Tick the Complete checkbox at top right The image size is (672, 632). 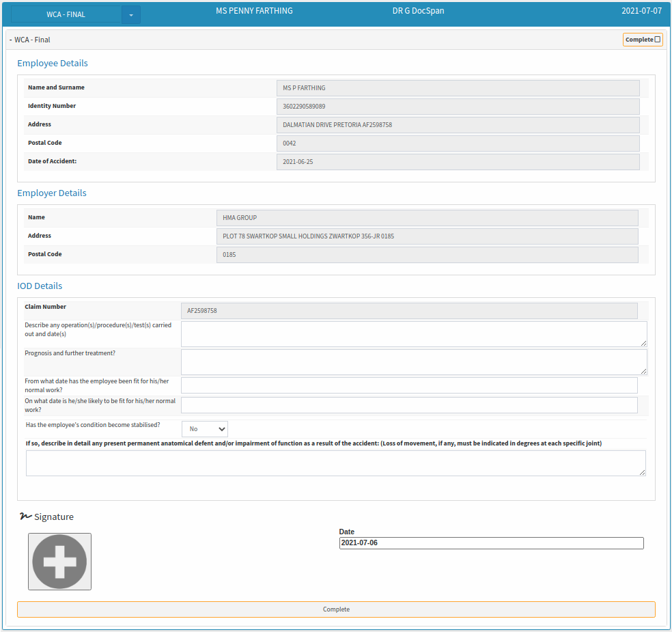click(658, 40)
